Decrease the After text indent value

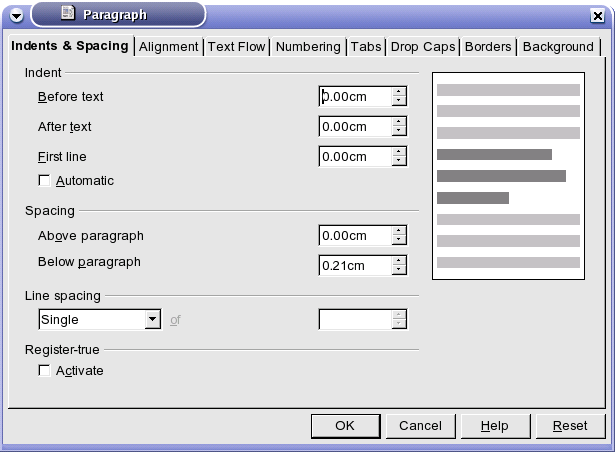pyautogui.click(x=399, y=131)
